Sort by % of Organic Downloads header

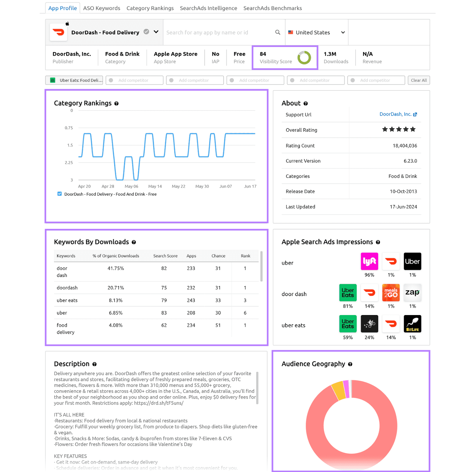(116, 256)
